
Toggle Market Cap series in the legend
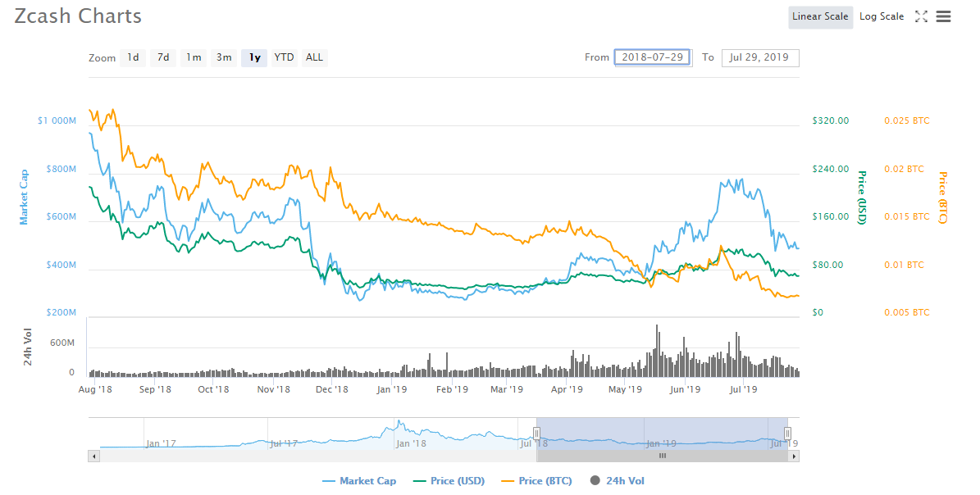point(359,480)
